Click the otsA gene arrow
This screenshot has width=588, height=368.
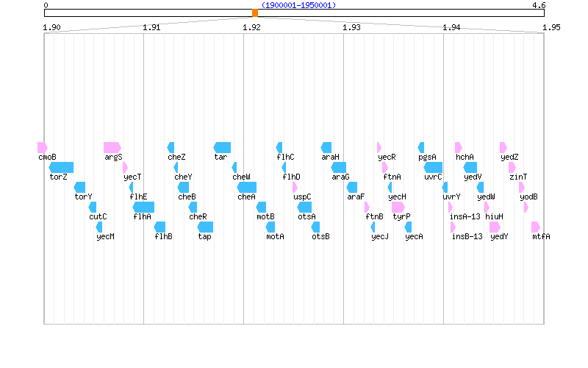click(306, 207)
